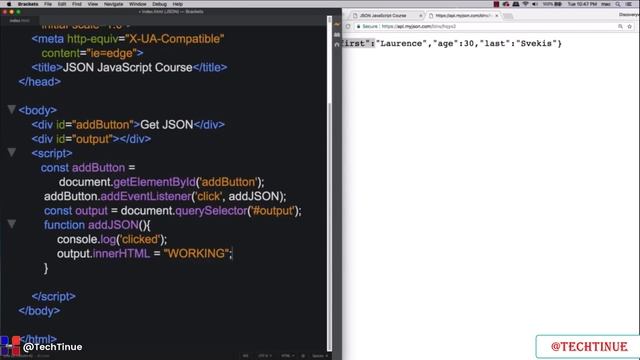The width and height of the screenshot is (640, 360).
Task: Close the JSON JavaScript Course tab
Action: click(x=421, y=16)
